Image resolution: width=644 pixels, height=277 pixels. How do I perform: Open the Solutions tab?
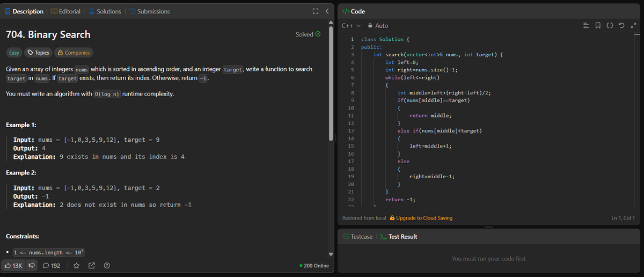click(x=104, y=11)
